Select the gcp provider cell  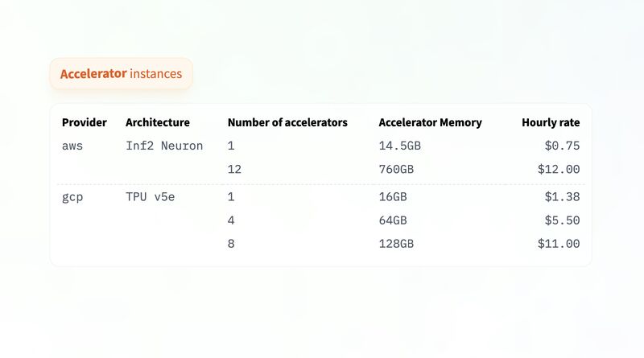coord(72,197)
